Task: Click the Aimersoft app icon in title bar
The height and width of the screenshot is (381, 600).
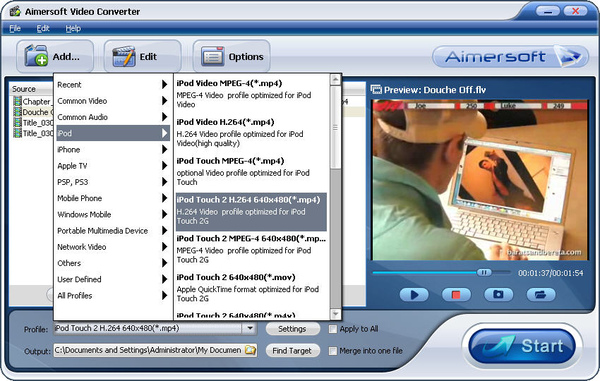Action: [15, 11]
